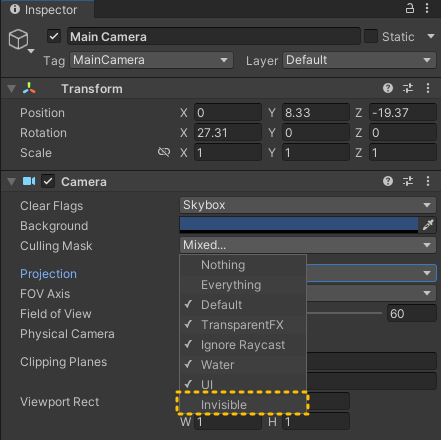
Task: Click the Transform axes icon
Action: coord(29,88)
